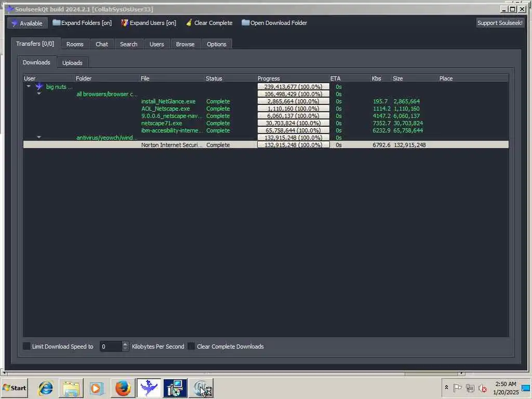Select the Soulseek taskbar icon
This screenshot has height=399, width=532.
(149, 388)
